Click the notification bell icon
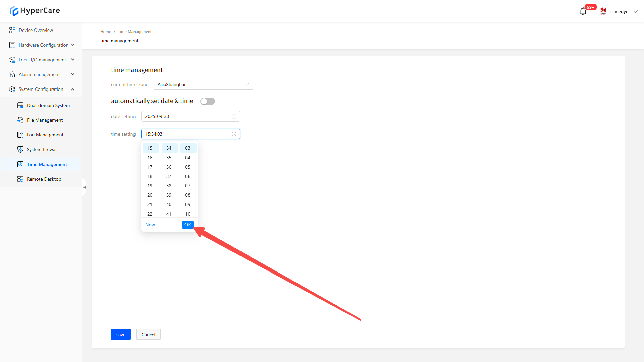This screenshot has width=644, height=362. pyautogui.click(x=583, y=12)
